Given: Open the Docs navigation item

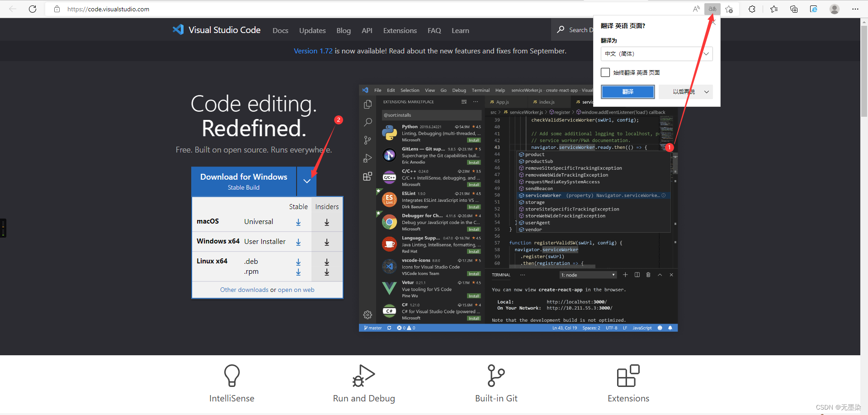Looking at the screenshot, I should [280, 30].
